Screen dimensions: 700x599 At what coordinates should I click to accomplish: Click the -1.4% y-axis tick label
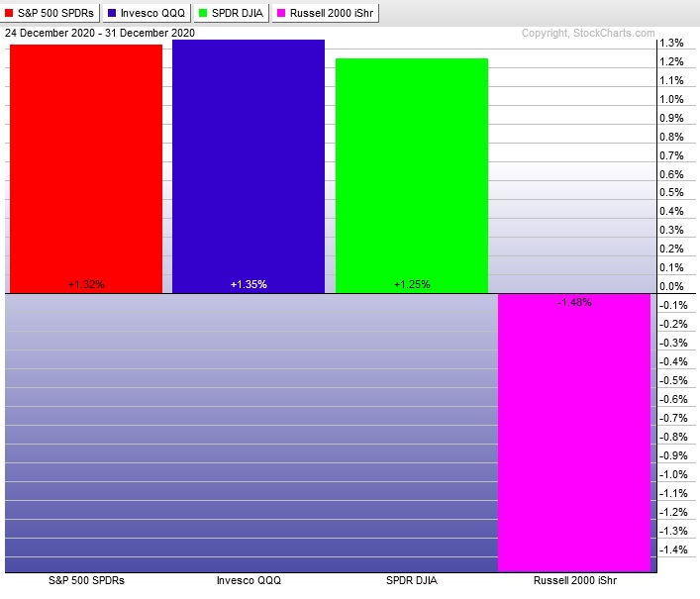673,549
